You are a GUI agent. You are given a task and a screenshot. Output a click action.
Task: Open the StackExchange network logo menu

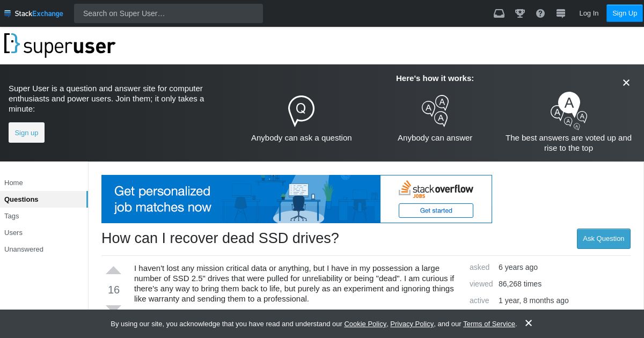(x=34, y=13)
